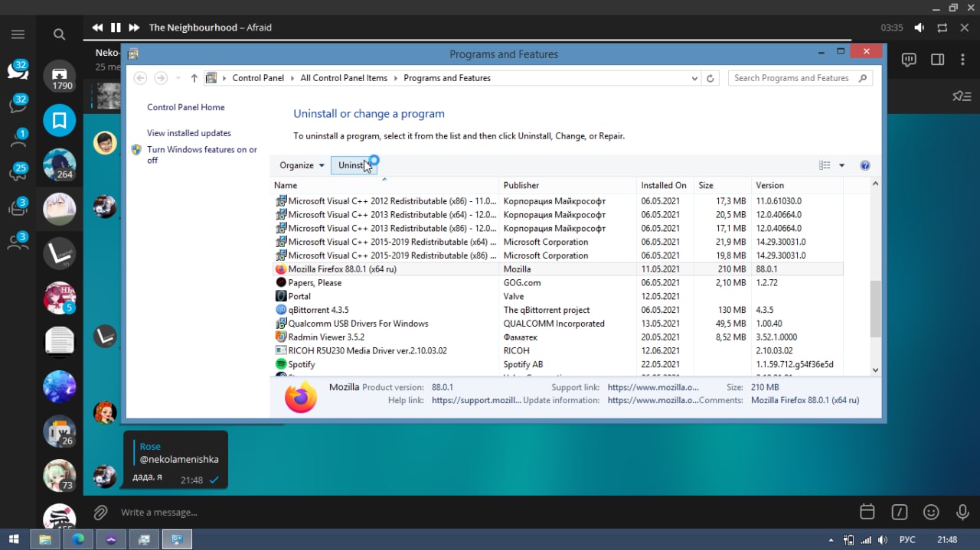The width and height of the screenshot is (980, 550).
Task: Expand the address bar history dropdown
Action: point(694,78)
